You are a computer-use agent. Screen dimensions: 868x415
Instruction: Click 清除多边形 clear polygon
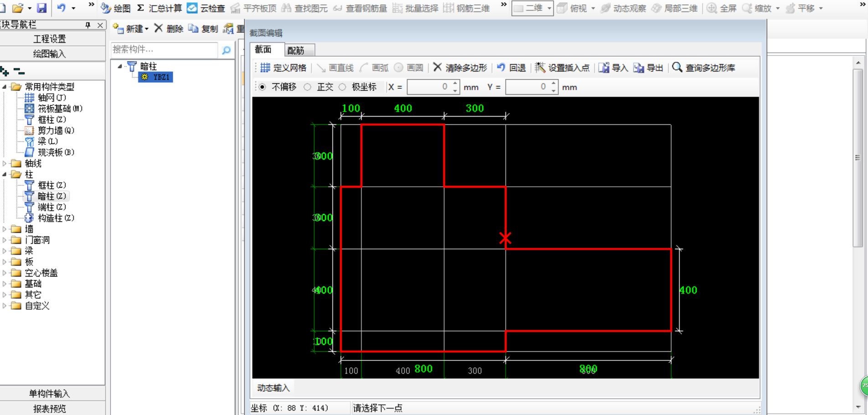[460, 68]
